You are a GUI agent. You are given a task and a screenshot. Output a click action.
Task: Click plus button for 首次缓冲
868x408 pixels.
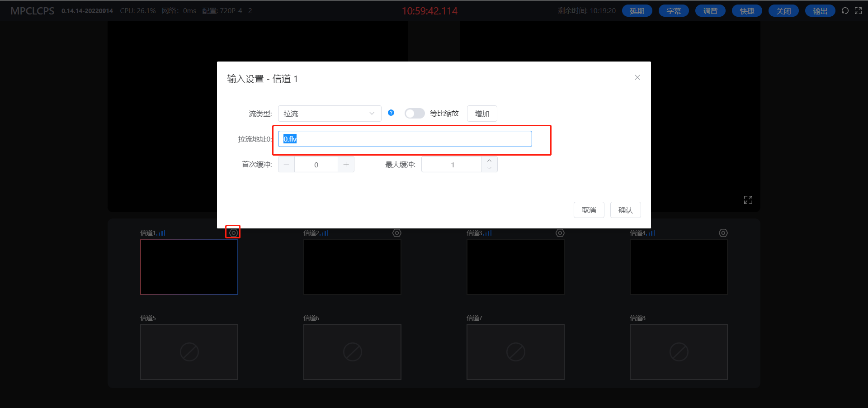[x=346, y=165]
